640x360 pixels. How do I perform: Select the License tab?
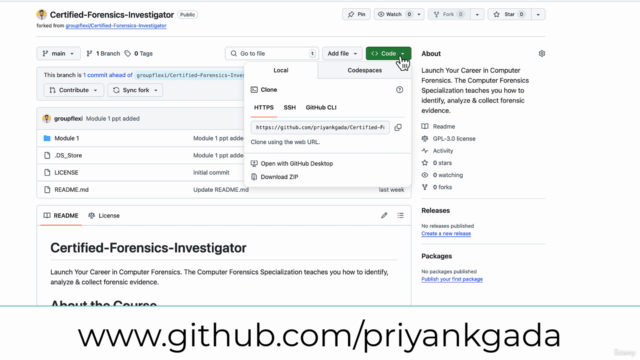[x=104, y=216]
